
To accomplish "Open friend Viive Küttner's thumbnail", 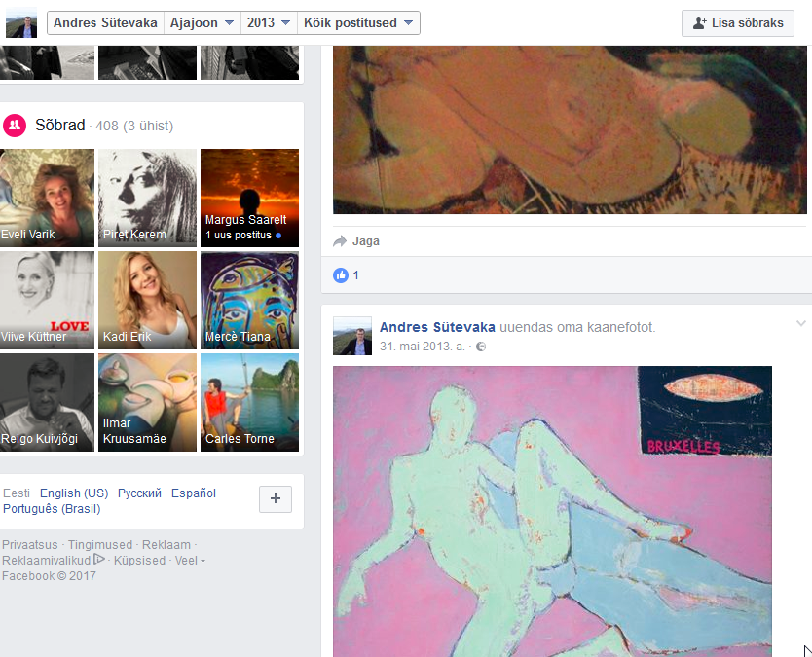I will tap(47, 301).
